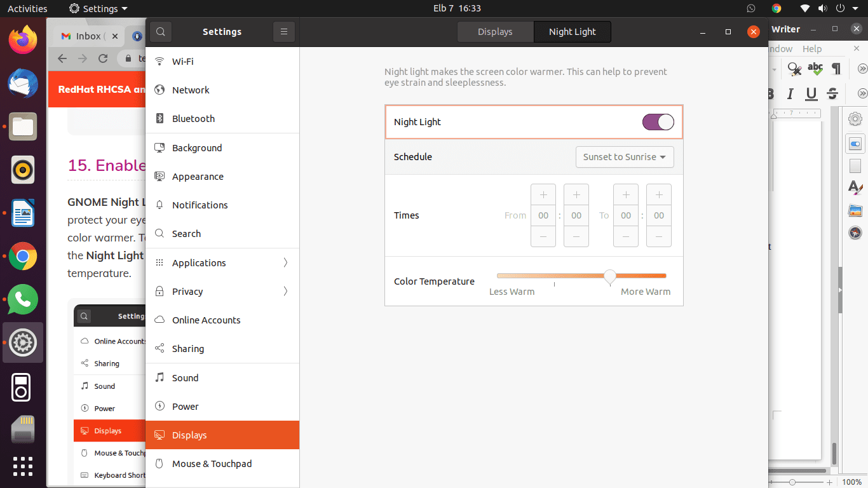Go back in the Chrome window
This screenshot has width=868, height=488.
tap(62, 58)
